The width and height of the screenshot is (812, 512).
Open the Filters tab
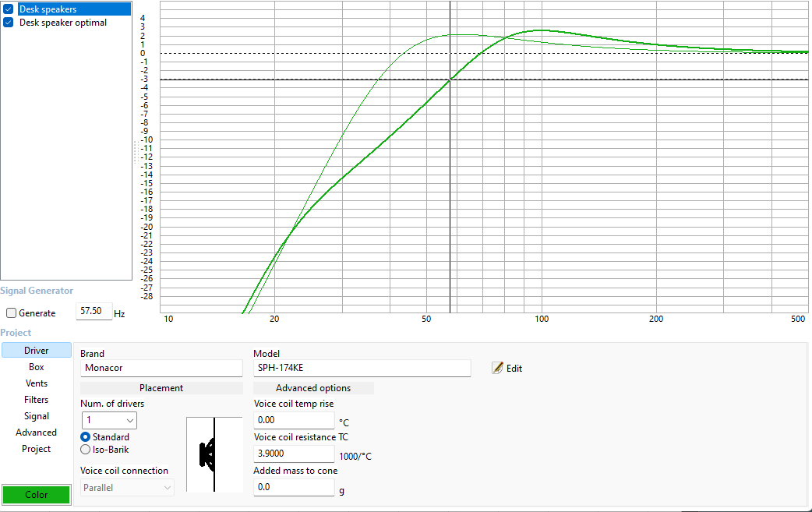tap(37, 400)
